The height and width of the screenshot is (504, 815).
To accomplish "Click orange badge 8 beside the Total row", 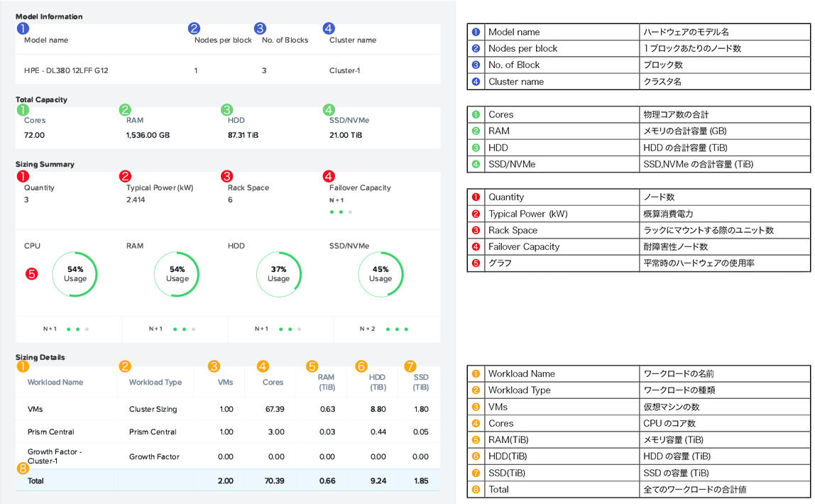I will click(x=23, y=469).
